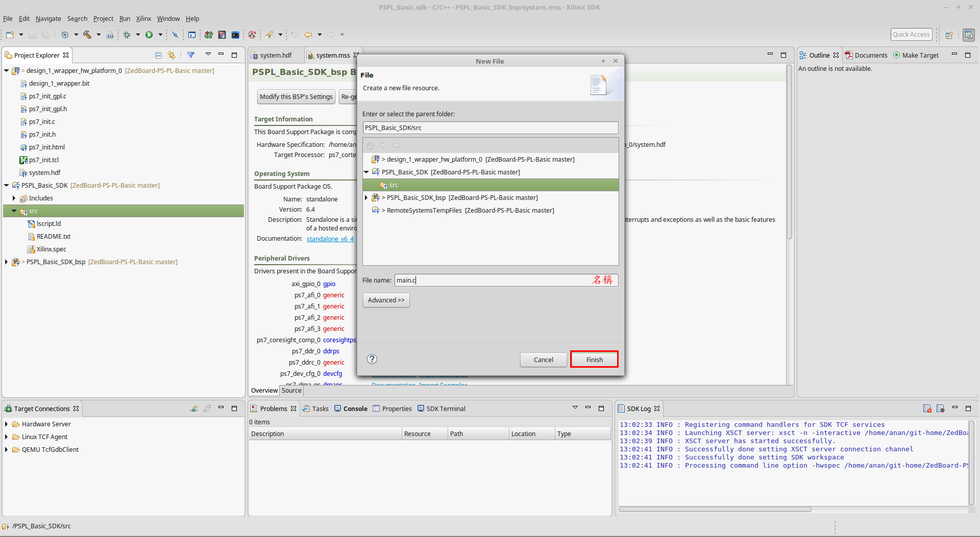Click the green Run icon in toolbar
Viewport: 980px width, 537px height.
click(149, 35)
